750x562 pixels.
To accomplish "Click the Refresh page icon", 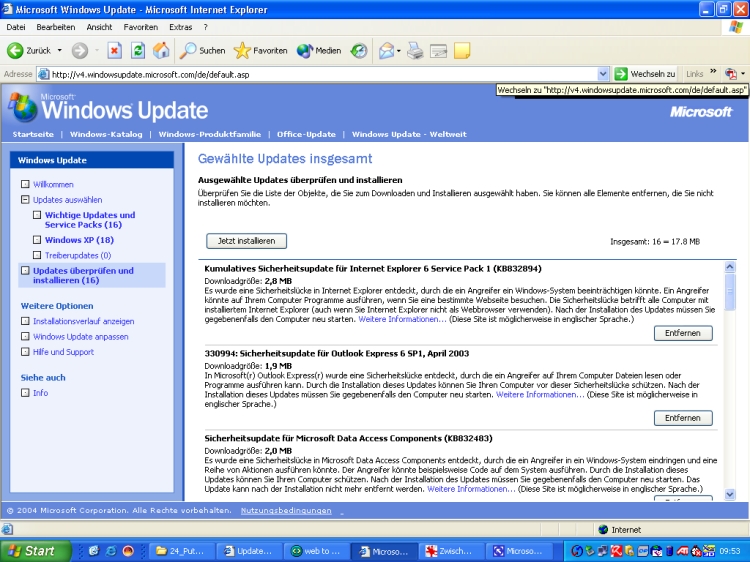I will (138, 50).
